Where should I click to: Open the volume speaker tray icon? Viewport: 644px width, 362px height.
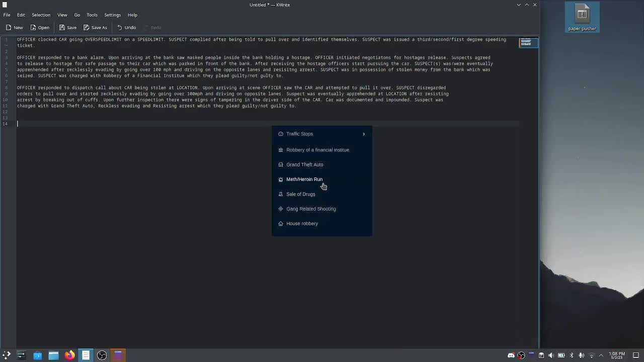551,355
